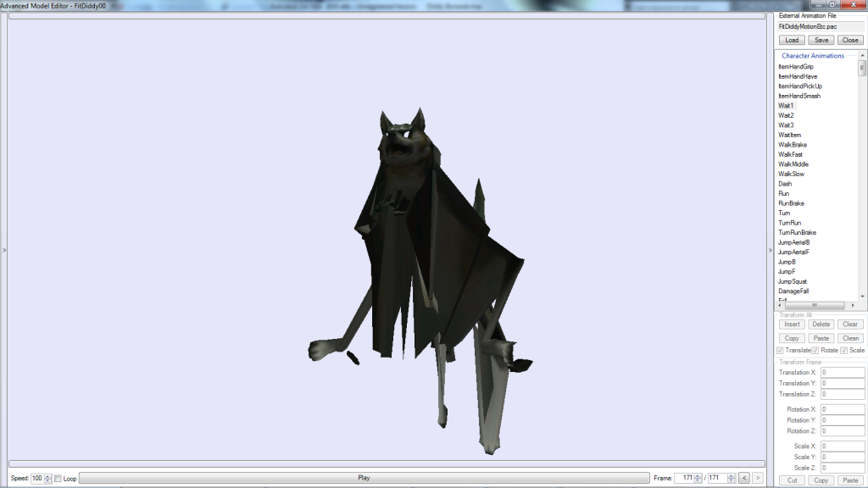This screenshot has height=488, width=868.
Task: Toggle the Rotate checkbox
Action: 815,350
